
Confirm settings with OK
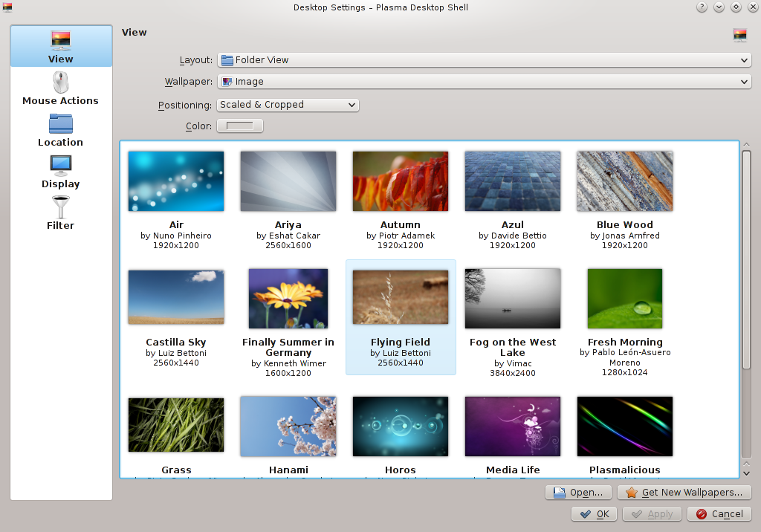click(x=594, y=513)
